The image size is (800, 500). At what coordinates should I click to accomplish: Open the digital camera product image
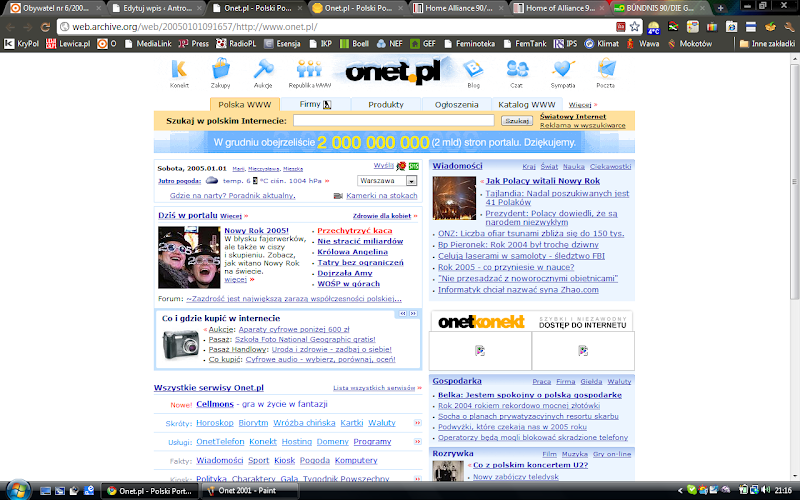(181, 344)
